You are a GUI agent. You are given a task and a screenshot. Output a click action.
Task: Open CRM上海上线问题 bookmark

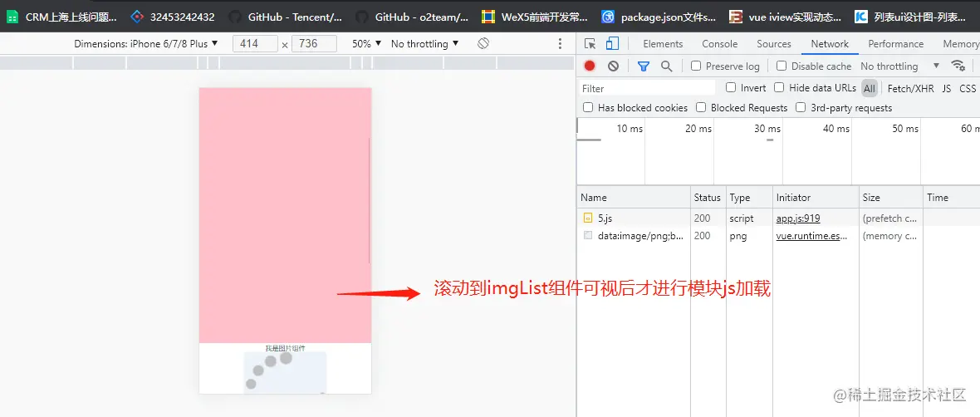point(62,17)
